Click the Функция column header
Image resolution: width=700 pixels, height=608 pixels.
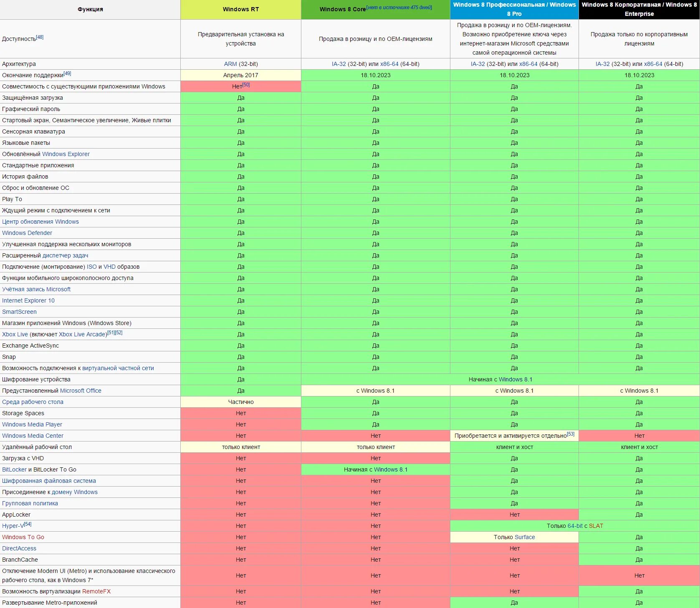coord(90,9)
